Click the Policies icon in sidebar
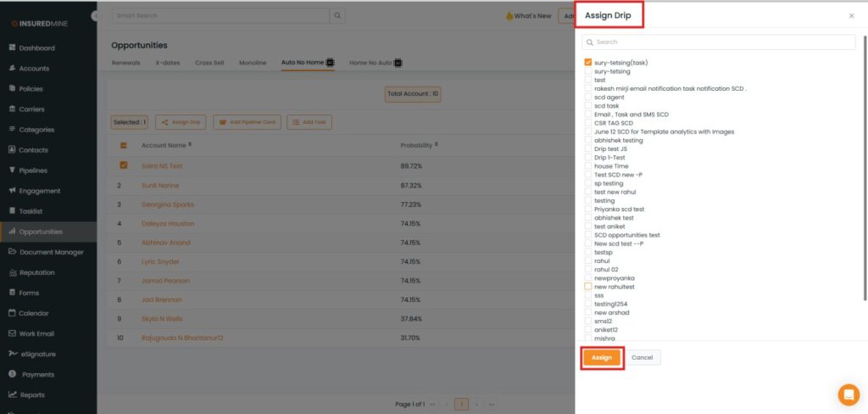The height and width of the screenshot is (414, 868). (x=12, y=89)
